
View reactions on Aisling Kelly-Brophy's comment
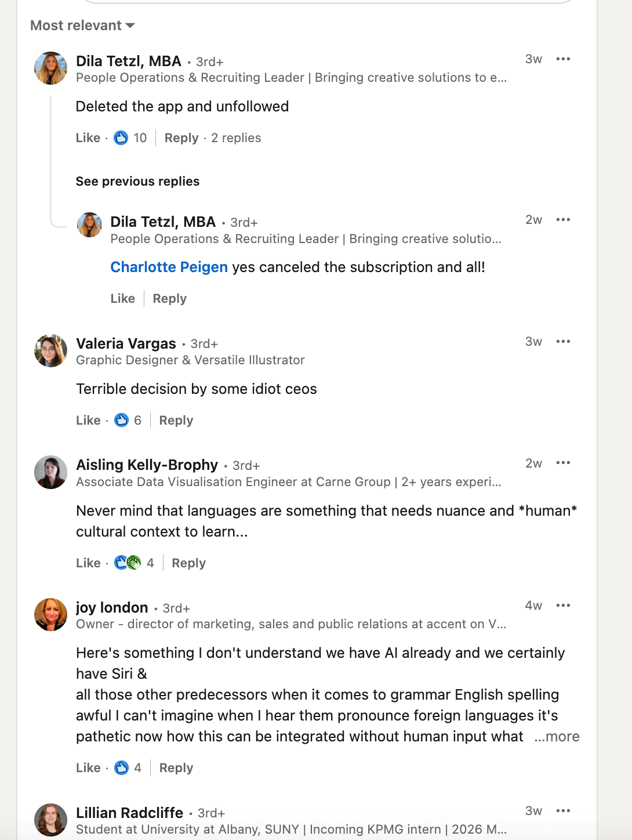[134, 563]
